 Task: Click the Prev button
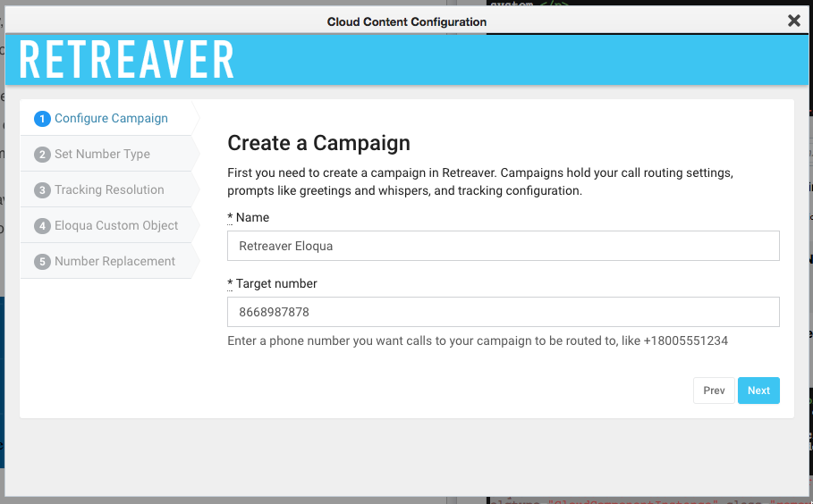[x=714, y=391]
